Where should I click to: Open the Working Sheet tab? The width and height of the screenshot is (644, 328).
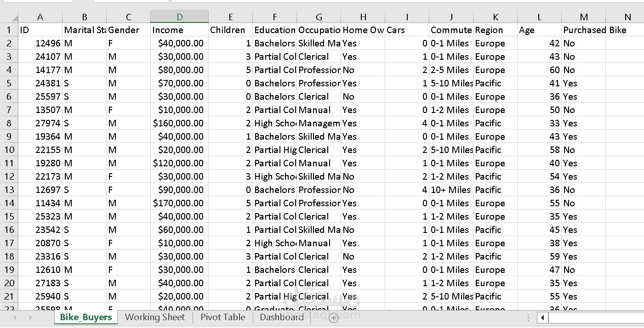coord(155,317)
